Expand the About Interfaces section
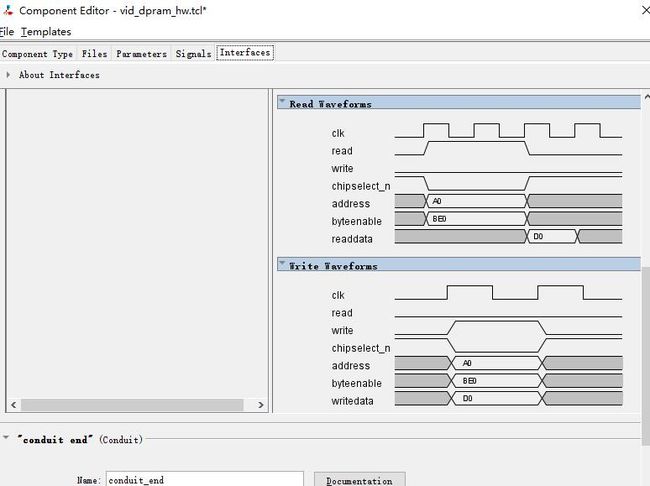 pos(9,75)
